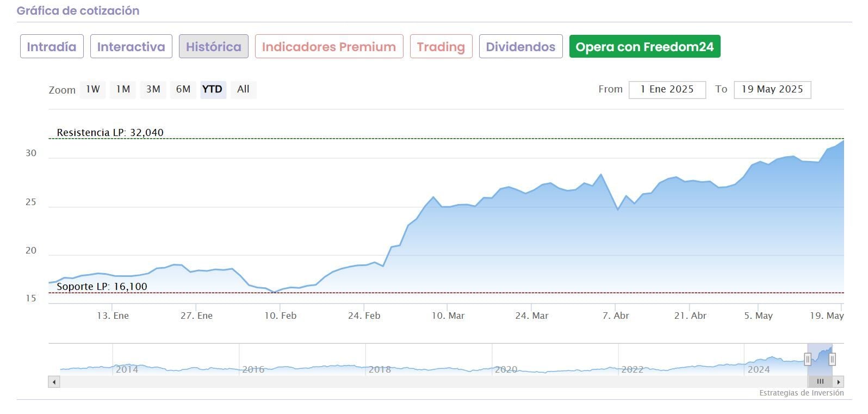This screenshot has height=414, width=868.
Task: Click the Opera con Freedom24 button
Action: tap(644, 47)
